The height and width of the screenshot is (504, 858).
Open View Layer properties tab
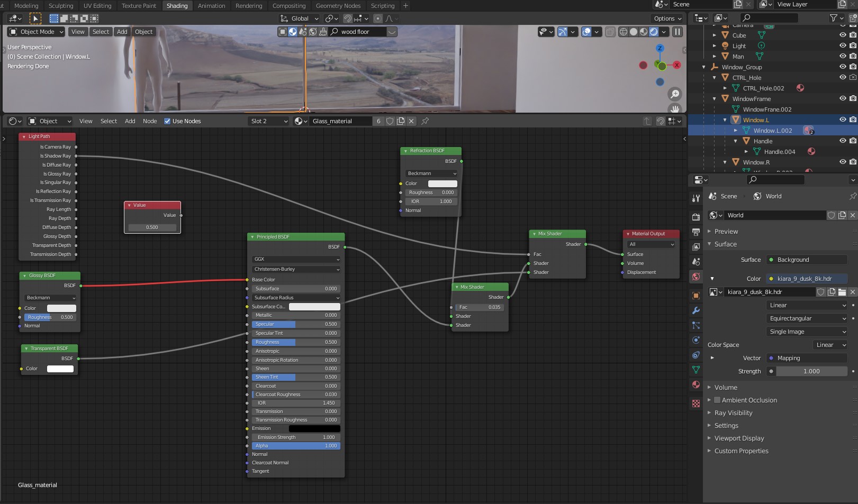tap(696, 247)
